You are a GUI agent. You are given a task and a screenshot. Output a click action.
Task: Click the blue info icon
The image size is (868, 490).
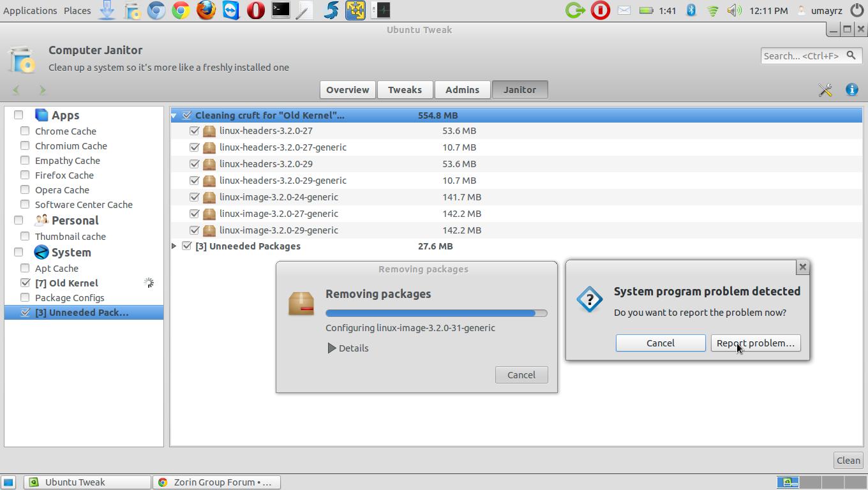point(851,90)
